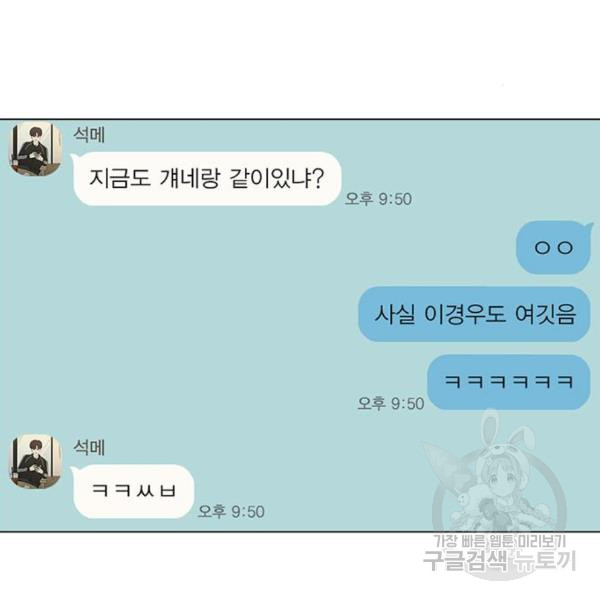Tap the blue 'ㅋㅋㅋㅋㅋㅋ' message bubble
This screenshot has height=600, width=600.
509,382
